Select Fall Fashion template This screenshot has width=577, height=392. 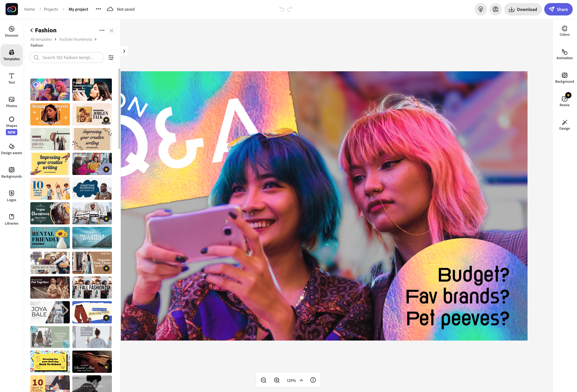point(92,287)
